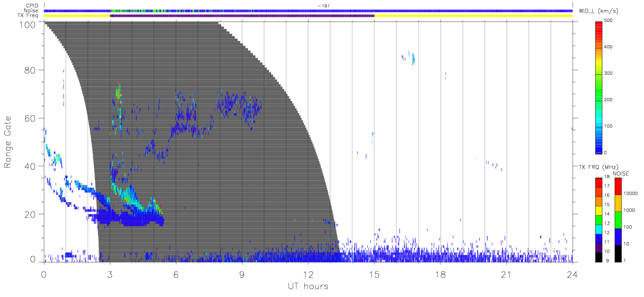Click the TX Freq row label
Image resolution: width=644 pixels, height=297 pixels.
tap(28, 16)
